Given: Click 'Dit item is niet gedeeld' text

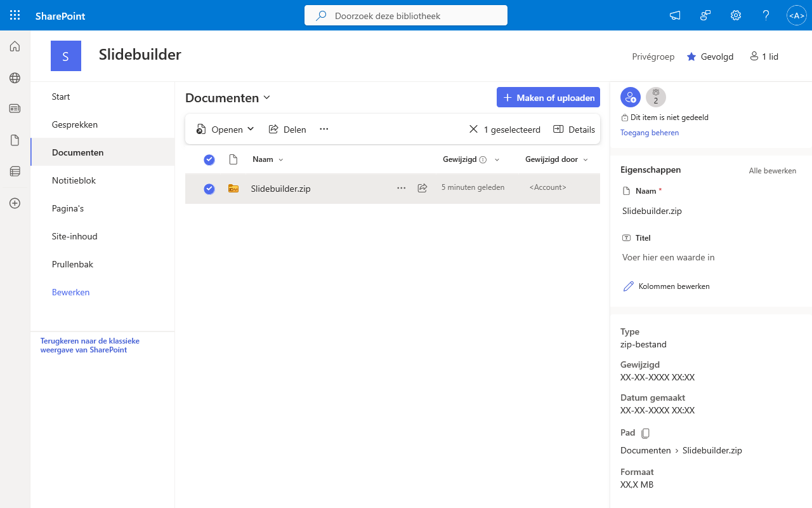Looking at the screenshot, I should 669,117.
